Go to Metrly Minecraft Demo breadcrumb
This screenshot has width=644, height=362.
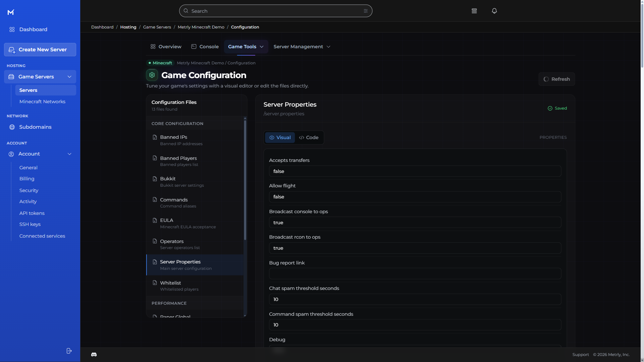click(x=201, y=27)
